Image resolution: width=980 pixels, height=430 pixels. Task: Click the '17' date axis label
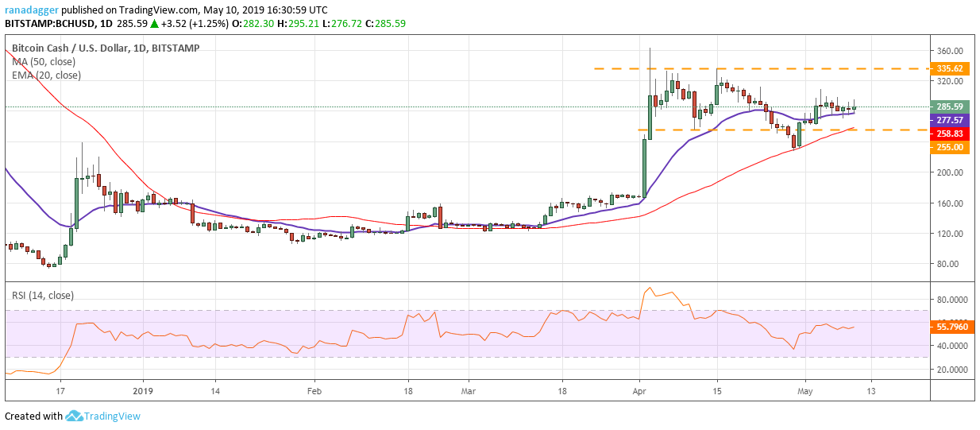60,392
